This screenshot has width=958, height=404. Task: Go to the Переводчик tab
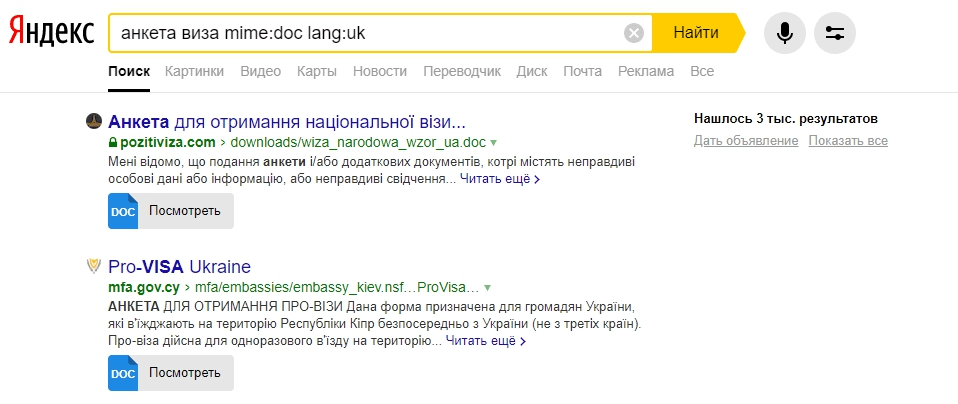click(462, 71)
